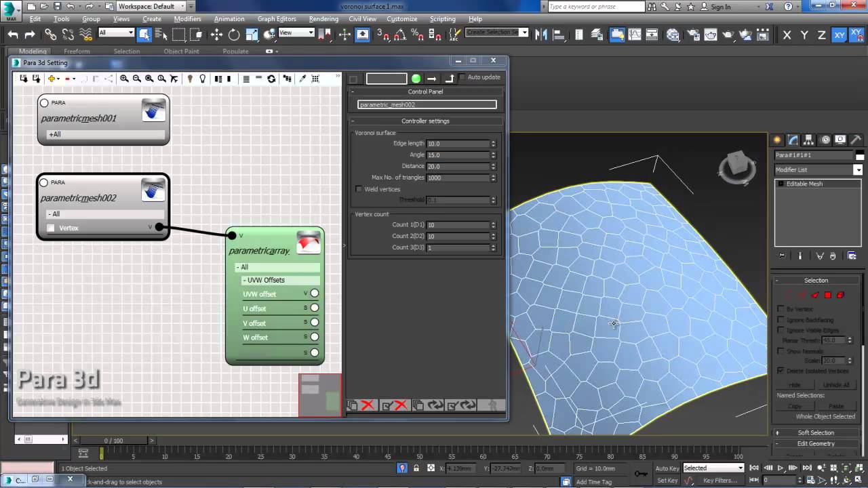Click the radio circle on parametricmesh001 node
The height and width of the screenshot is (488, 868).
pyautogui.click(x=45, y=103)
